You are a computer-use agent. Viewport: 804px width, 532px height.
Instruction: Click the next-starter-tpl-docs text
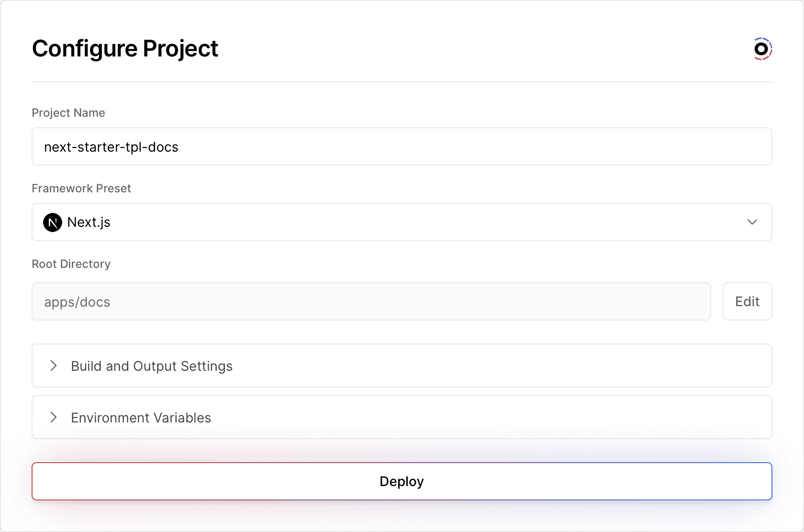111,147
